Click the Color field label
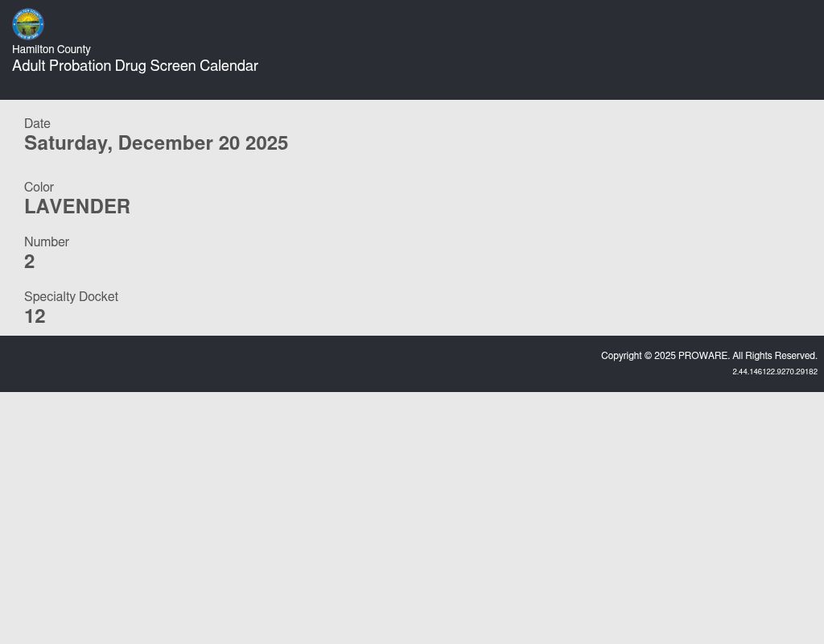824x644 pixels. click(39, 187)
